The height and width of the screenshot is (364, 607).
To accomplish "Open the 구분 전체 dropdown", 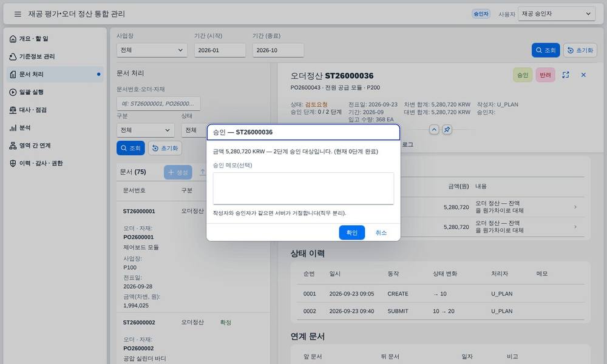I will click(145, 130).
